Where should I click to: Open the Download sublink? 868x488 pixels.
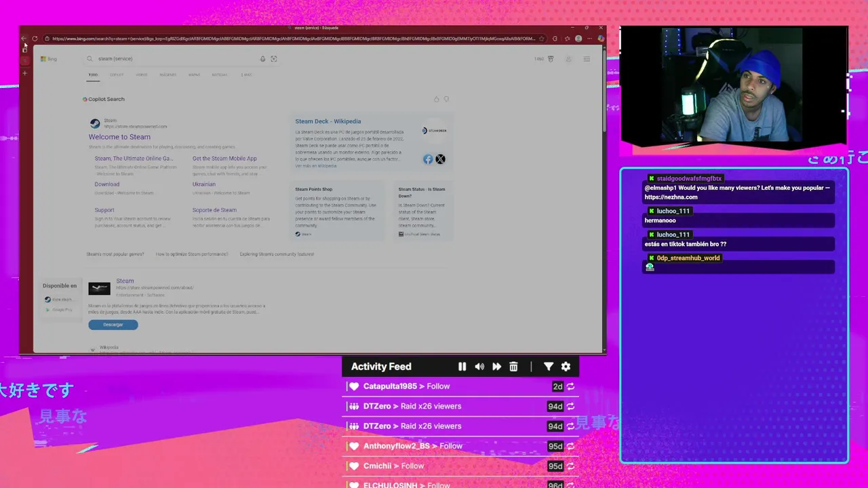(107, 184)
